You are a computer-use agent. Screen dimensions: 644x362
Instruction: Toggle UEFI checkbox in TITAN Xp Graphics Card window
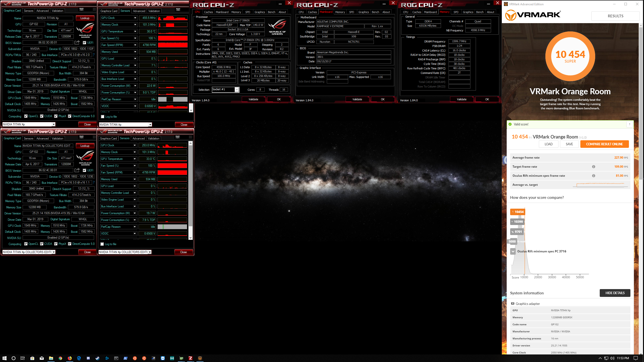85,43
